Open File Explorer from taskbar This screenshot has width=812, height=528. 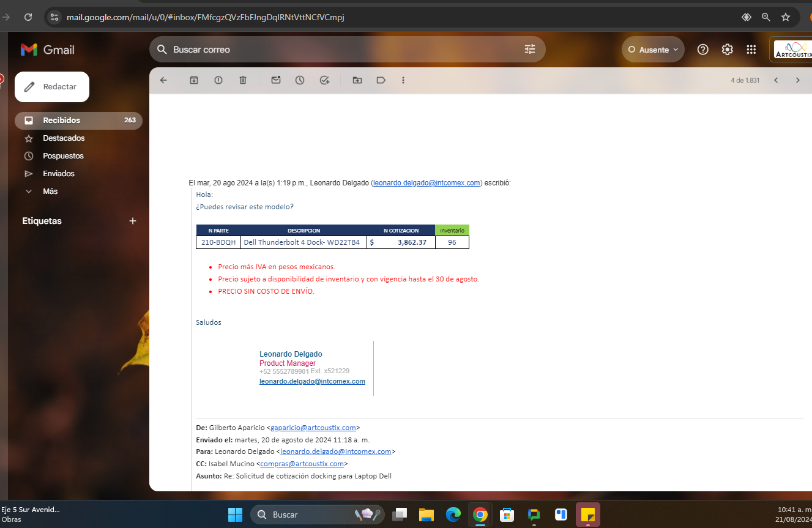coord(426,515)
